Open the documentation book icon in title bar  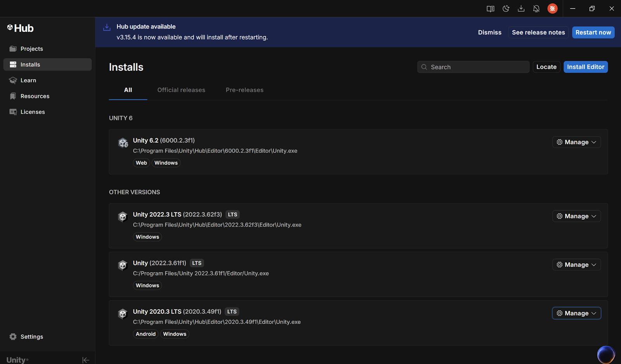[490, 9]
